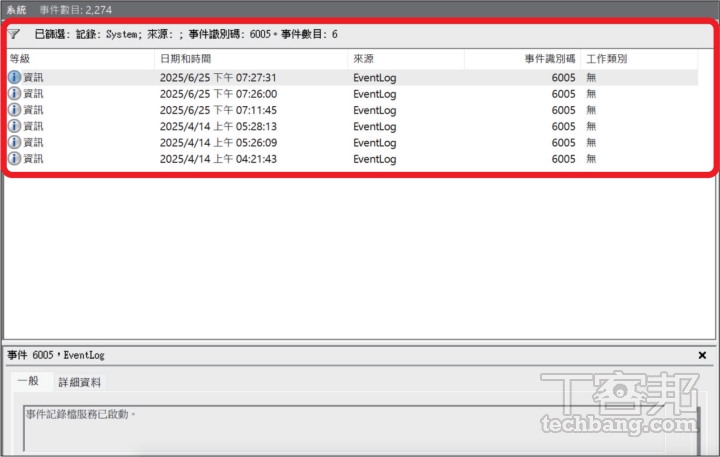Click info icon of 07:27:31 event
Viewport: 720px width, 457px height.
tap(14, 77)
